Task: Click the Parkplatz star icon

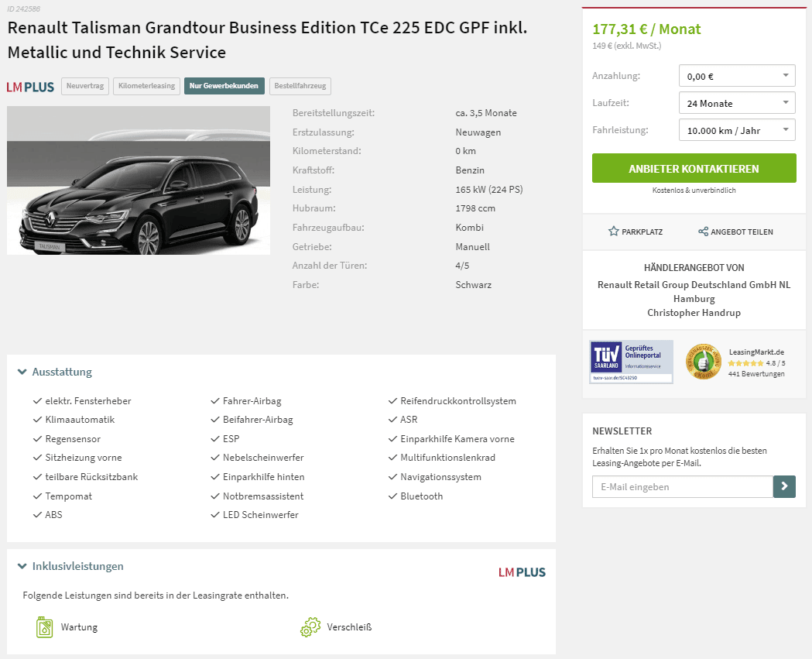Action: (614, 231)
